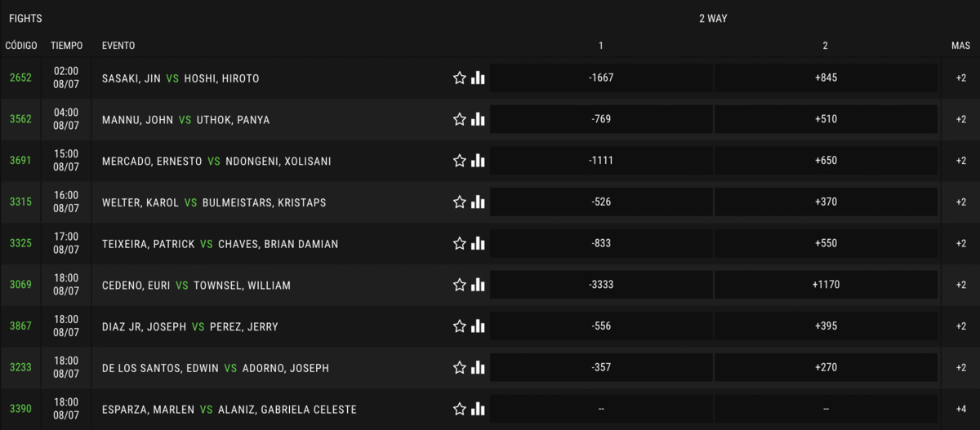Show +2 more bets for Welter fight
Image resolution: width=980 pixels, height=430 pixels.
click(960, 202)
